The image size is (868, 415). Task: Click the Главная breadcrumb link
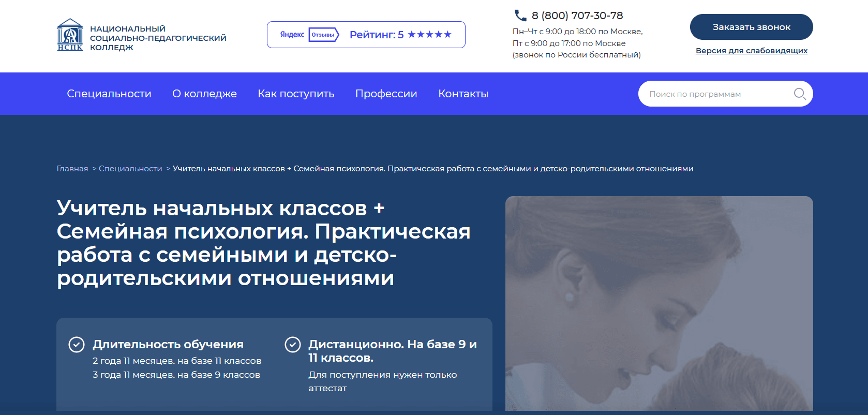point(72,169)
